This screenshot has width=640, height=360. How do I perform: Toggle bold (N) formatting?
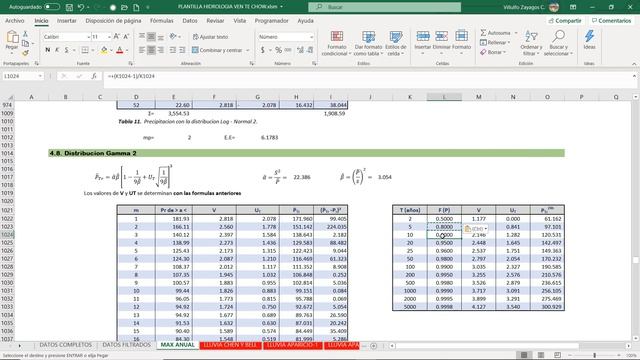click(x=47, y=50)
